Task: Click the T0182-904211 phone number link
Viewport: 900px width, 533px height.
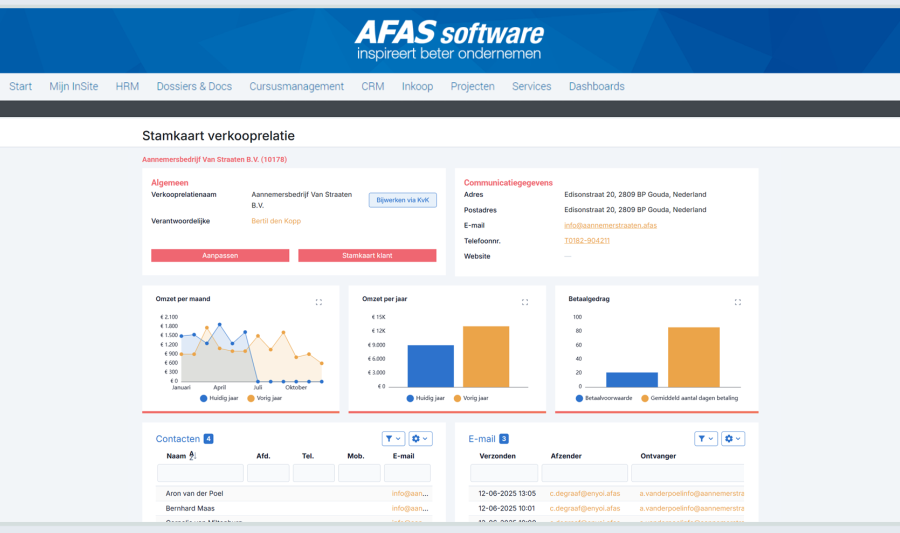Action: tap(587, 240)
